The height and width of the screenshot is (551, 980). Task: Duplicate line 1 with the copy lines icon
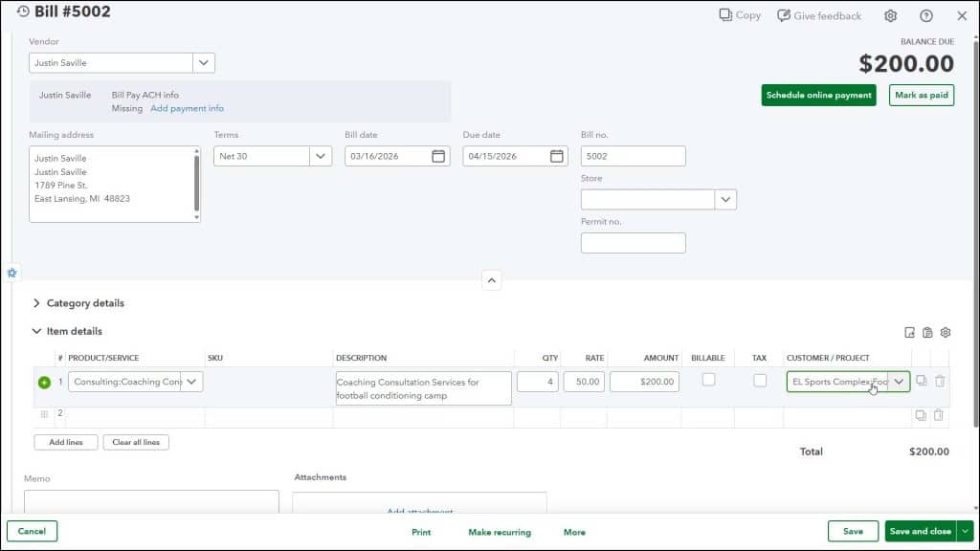point(922,381)
